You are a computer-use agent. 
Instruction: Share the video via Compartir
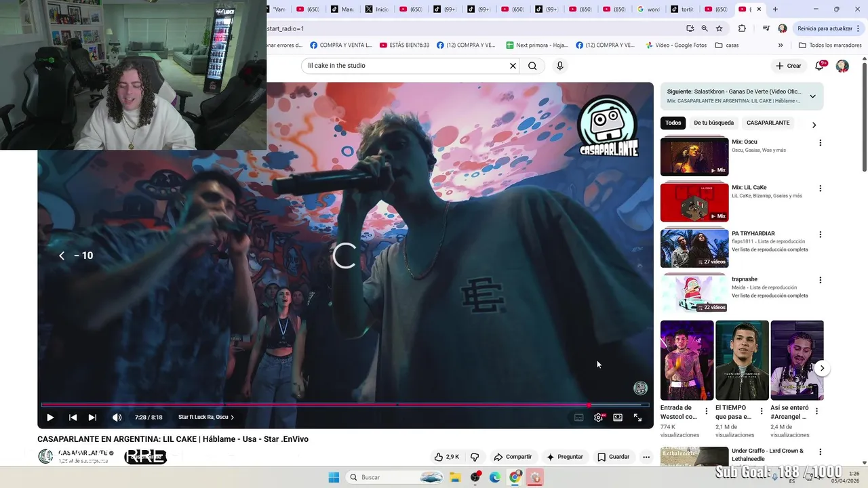[x=513, y=457]
